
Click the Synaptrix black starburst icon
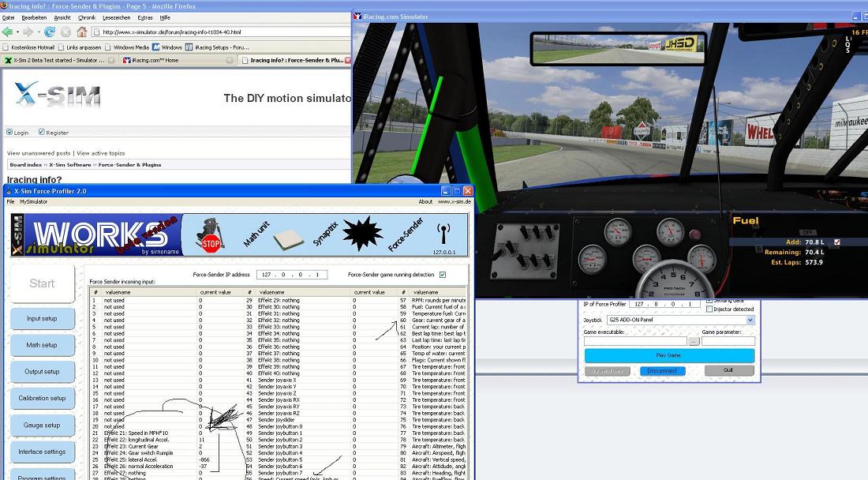coord(363,234)
